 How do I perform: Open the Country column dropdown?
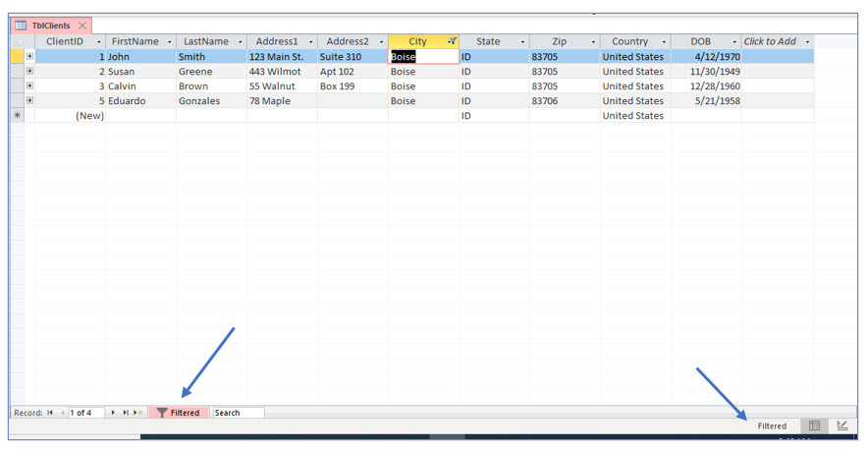(665, 42)
